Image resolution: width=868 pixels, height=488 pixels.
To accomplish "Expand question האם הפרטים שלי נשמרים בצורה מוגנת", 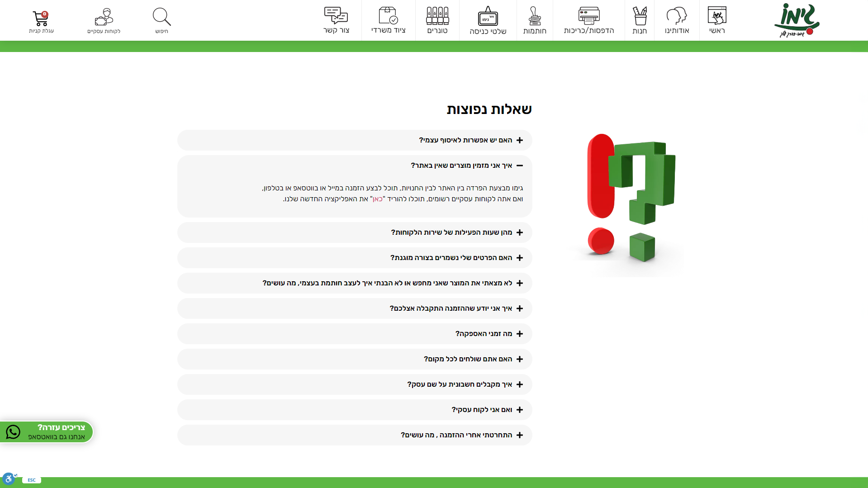I will (355, 258).
